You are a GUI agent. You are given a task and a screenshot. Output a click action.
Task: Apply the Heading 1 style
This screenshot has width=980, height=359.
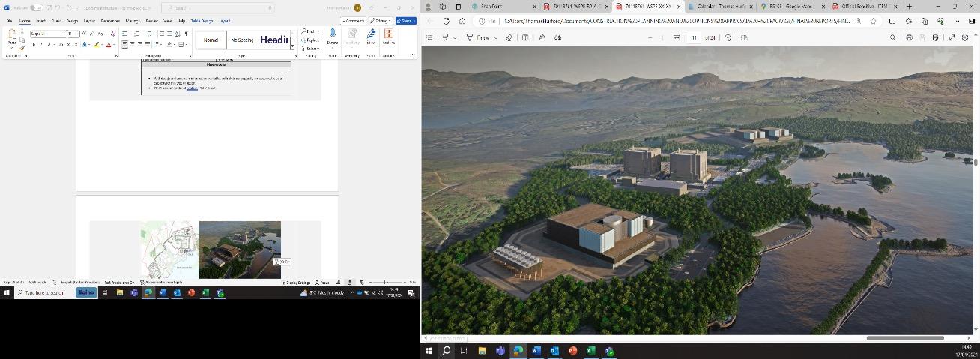[x=273, y=40]
